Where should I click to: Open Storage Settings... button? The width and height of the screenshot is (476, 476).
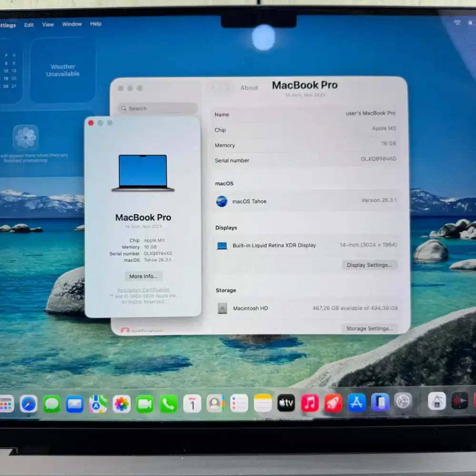[369, 328]
